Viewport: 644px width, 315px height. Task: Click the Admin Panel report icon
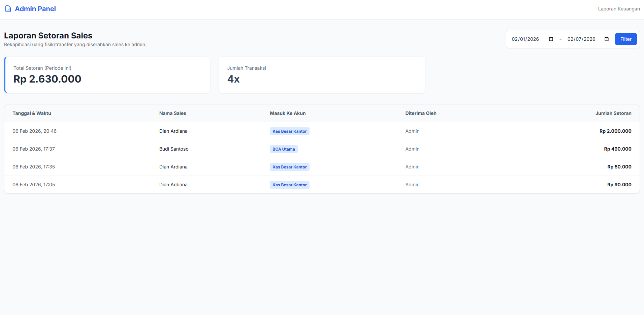point(8,9)
